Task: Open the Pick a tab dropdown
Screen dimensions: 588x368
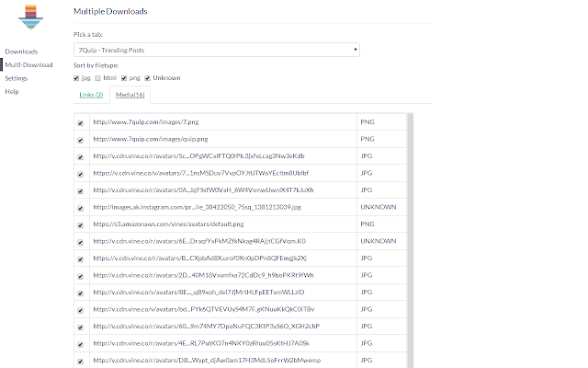Action: point(217,50)
